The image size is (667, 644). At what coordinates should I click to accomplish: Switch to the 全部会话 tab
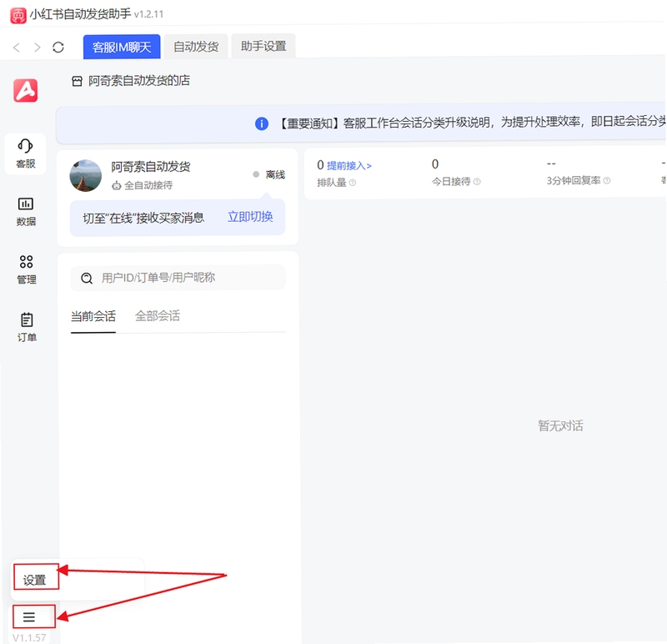[x=158, y=316]
